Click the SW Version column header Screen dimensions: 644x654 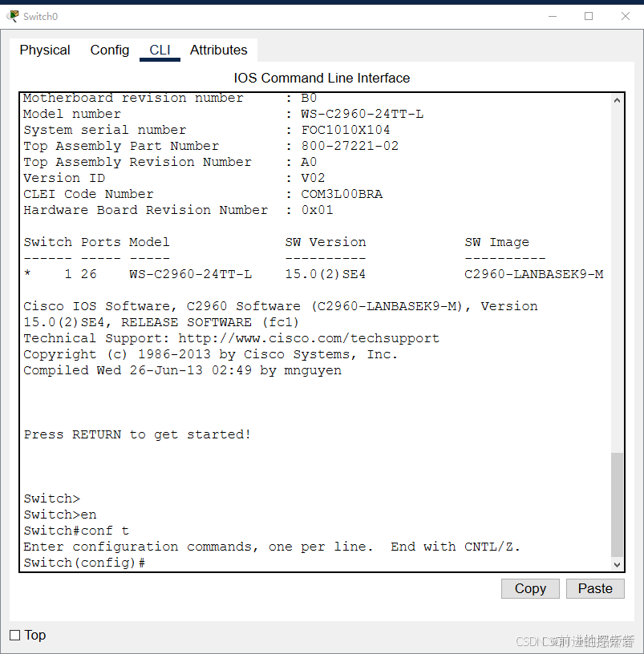pos(326,242)
